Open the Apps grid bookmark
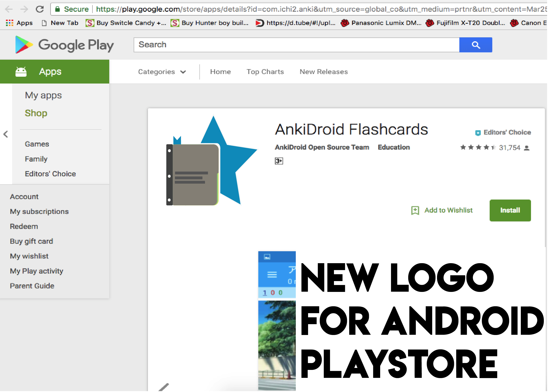The image size is (554, 392). (19, 23)
